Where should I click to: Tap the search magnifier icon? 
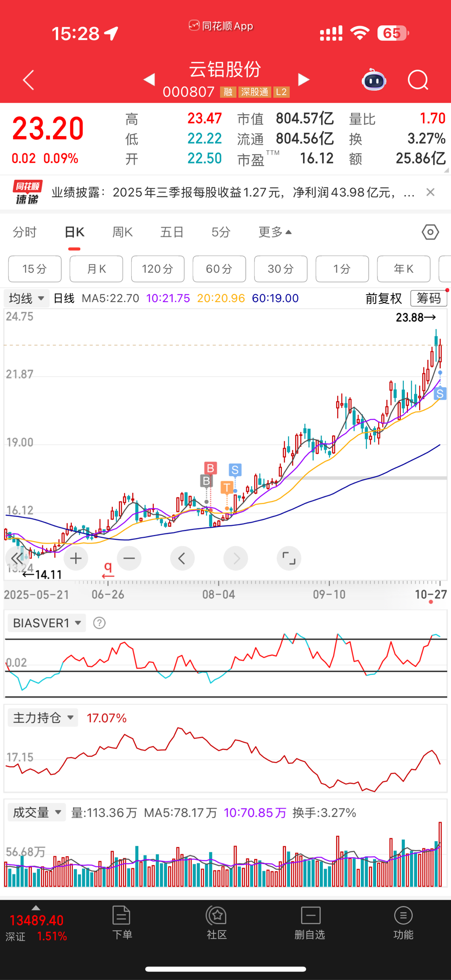pyautogui.click(x=418, y=81)
